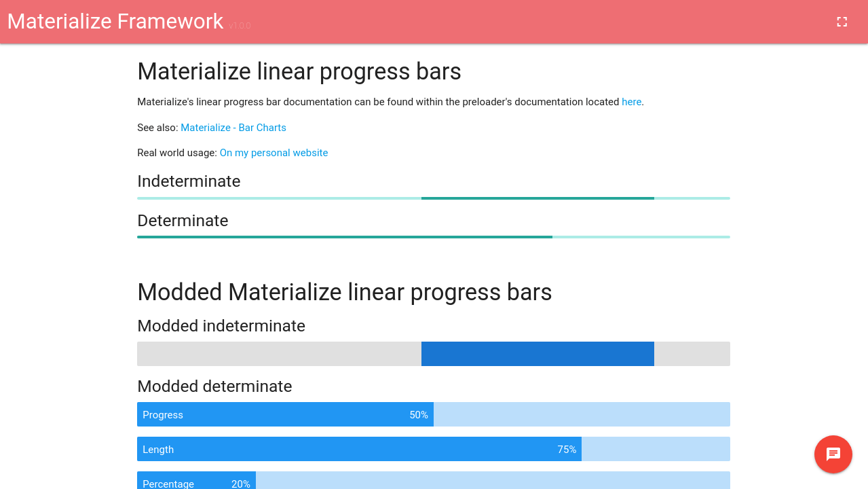The image size is (868, 489).
Task: Click the thin teal indeterminate progress bar
Action: point(433,198)
